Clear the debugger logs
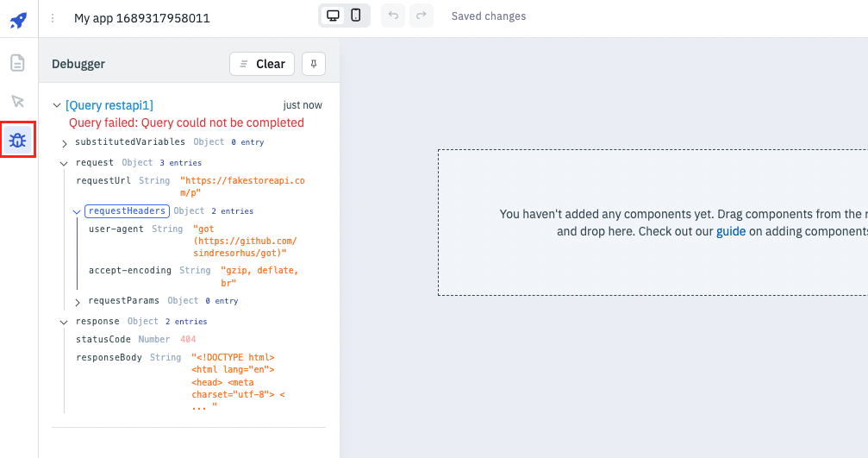The width and height of the screenshot is (868, 458). pyautogui.click(x=262, y=64)
